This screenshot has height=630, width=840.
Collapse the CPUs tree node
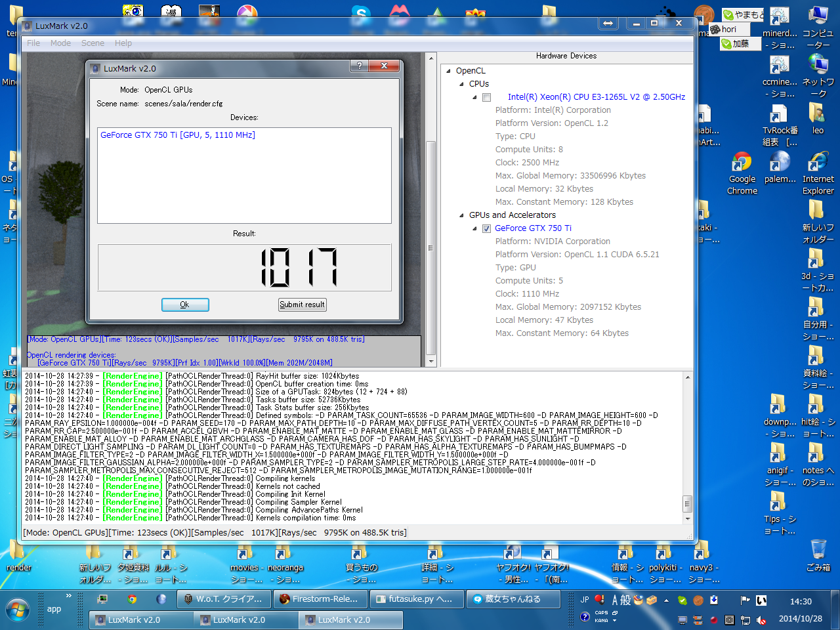point(461,84)
